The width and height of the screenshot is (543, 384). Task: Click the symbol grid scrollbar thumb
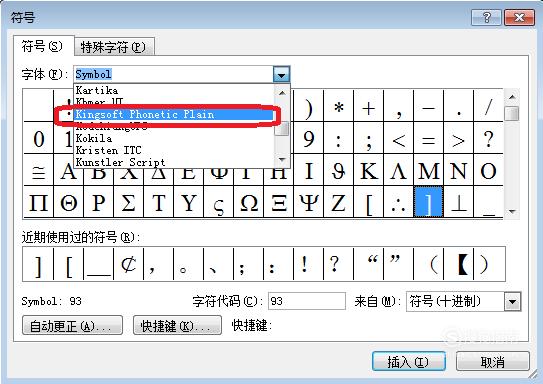[x=512, y=114]
